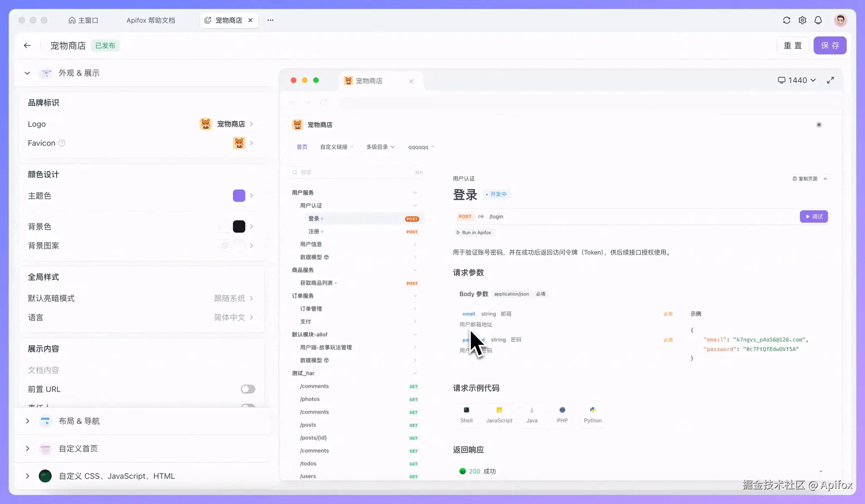Expand the 自定义首页 section
865x504 pixels.
[x=78, y=449]
